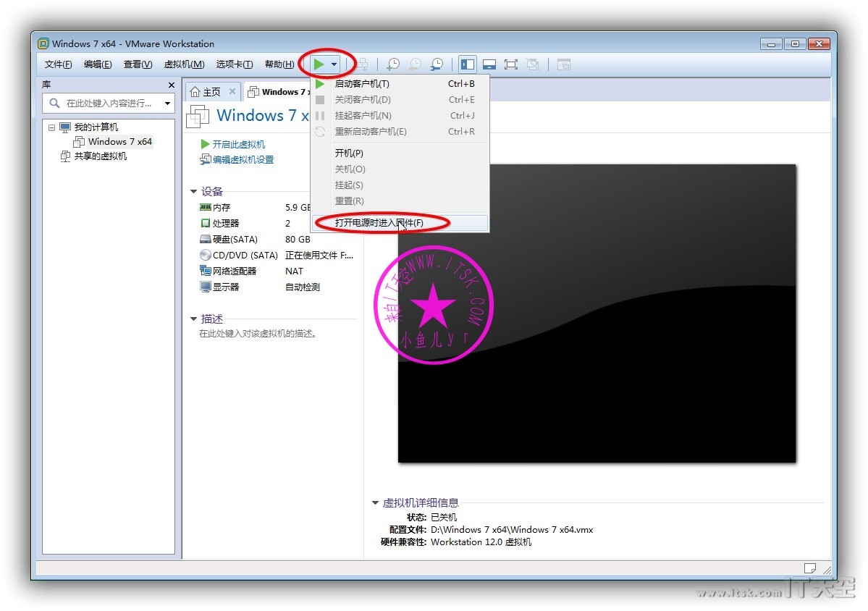Open the power options dropdown arrow
Image resolution: width=868 pixels, height=611 pixels.
[334, 64]
